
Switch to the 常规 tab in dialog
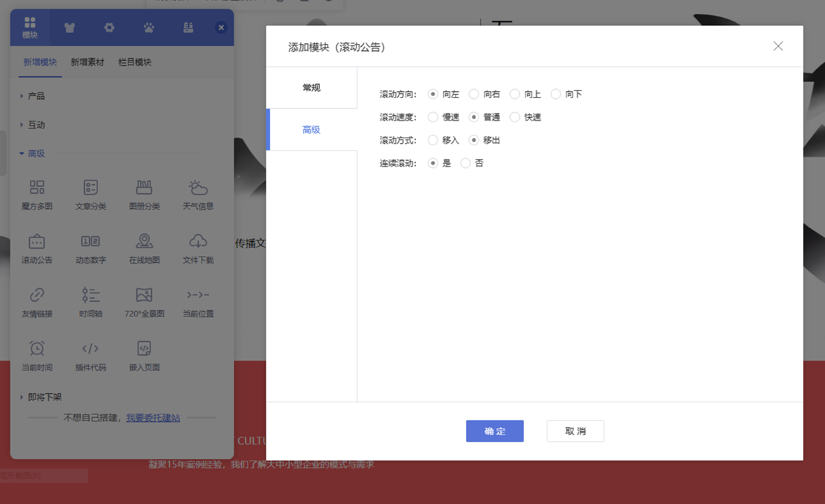(311, 87)
